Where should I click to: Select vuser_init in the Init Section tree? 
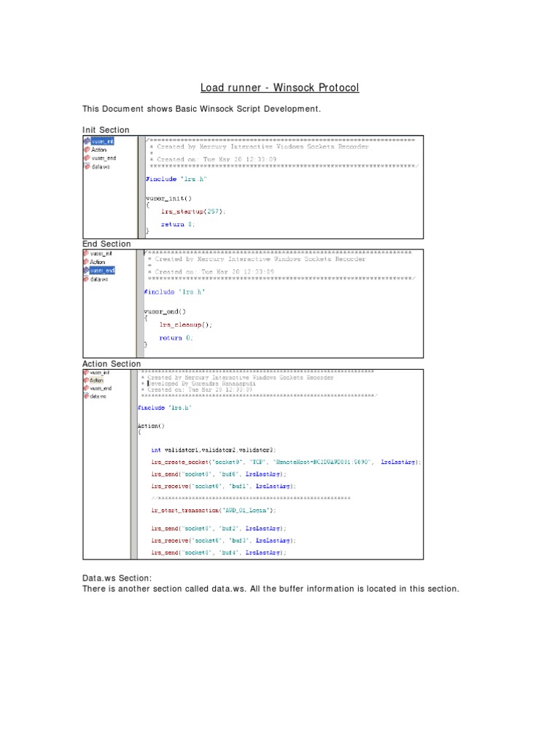[102, 141]
